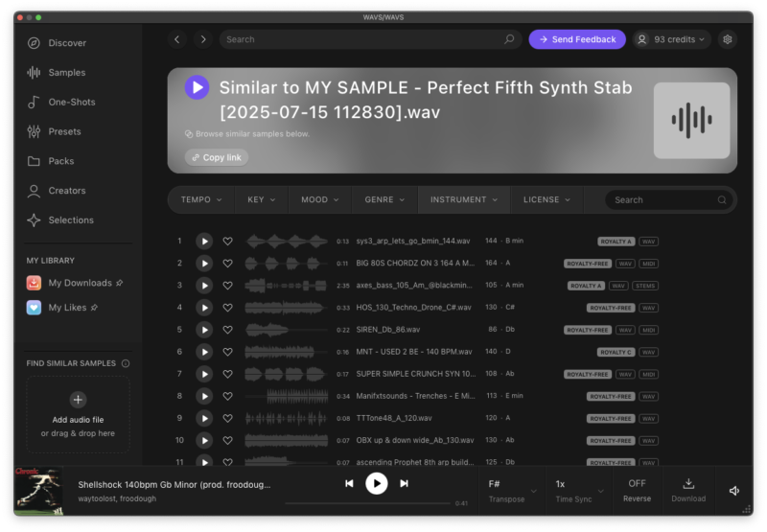Click the volume speaker icon

point(734,491)
